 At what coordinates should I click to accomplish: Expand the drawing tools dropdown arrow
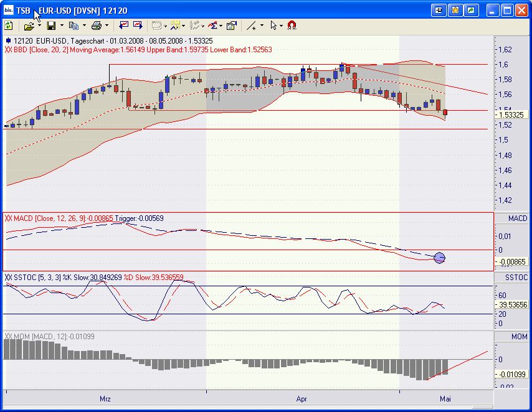(x=262, y=26)
